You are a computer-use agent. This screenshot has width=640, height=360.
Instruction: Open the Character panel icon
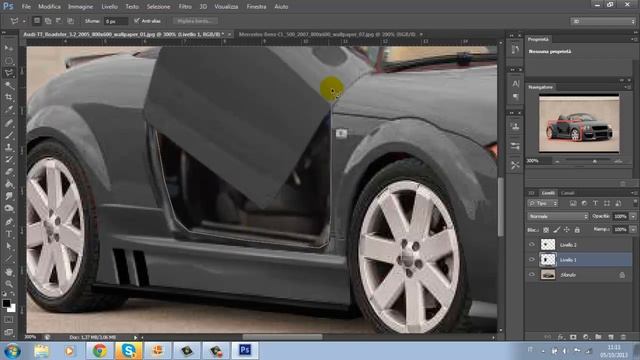516,83
